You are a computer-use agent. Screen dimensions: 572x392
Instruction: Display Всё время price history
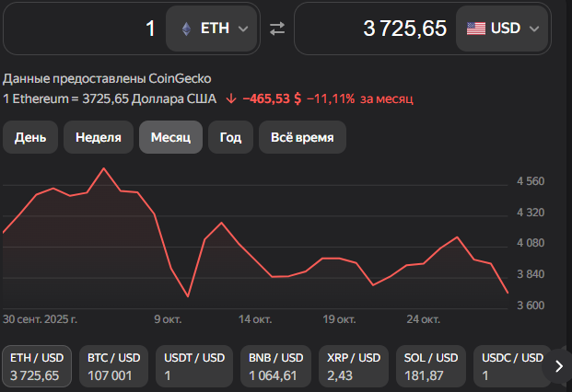click(x=302, y=137)
